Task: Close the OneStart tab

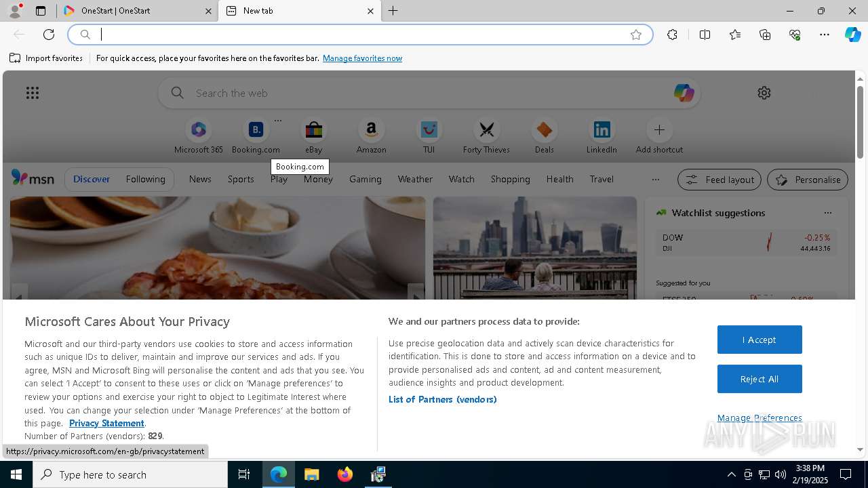Action: (x=208, y=11)
